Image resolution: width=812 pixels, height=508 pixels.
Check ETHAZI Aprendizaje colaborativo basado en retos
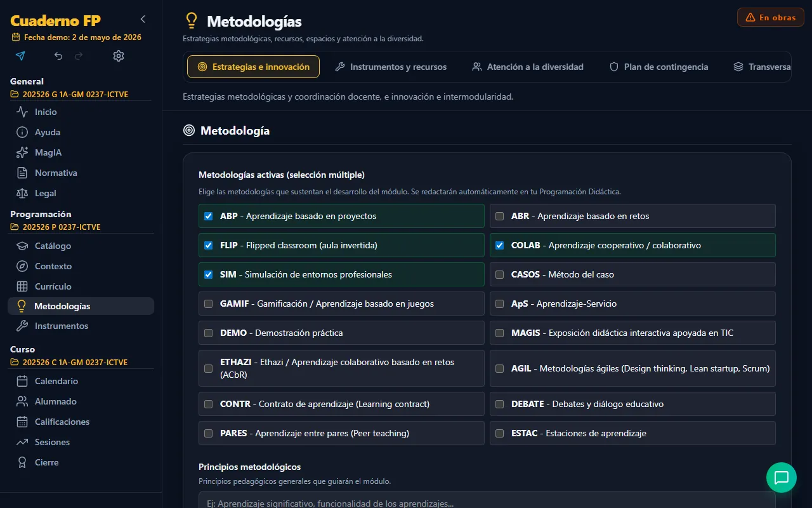[208, 368]
